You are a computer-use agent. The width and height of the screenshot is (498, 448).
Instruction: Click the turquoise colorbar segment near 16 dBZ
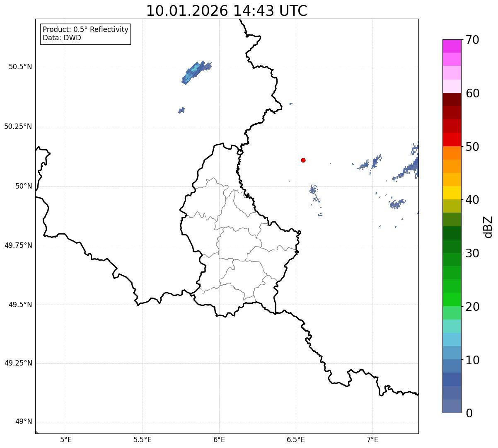tap(452, 326)
